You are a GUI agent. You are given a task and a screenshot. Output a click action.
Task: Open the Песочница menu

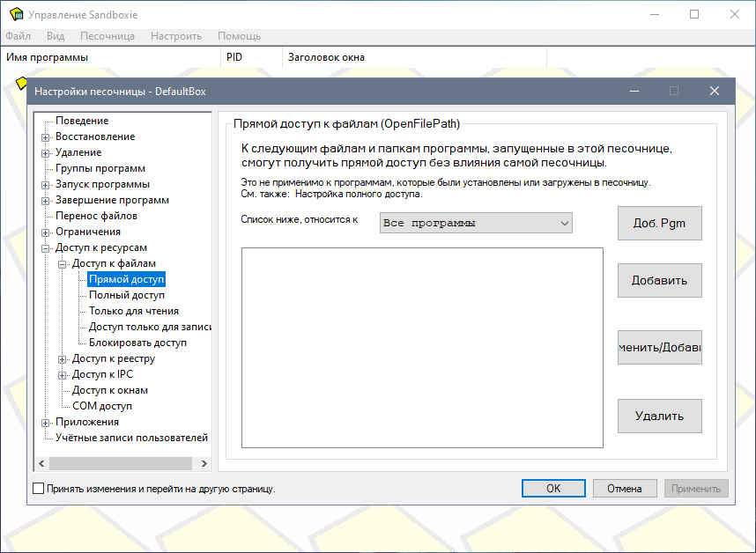[107, 36]
